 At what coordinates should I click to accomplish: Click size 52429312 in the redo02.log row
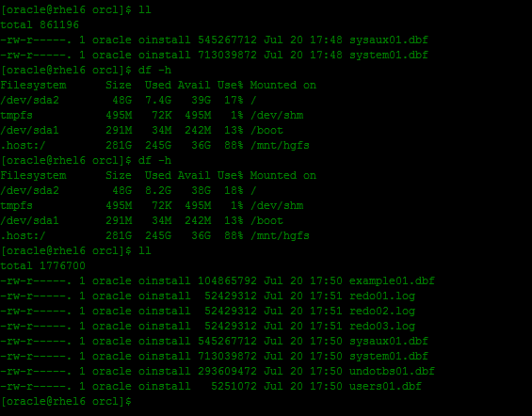click(x=231, y=311)
